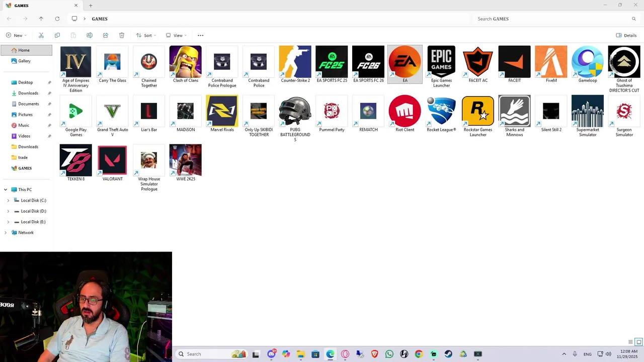Select the Epic Games Launcher icon

(441, 62)
